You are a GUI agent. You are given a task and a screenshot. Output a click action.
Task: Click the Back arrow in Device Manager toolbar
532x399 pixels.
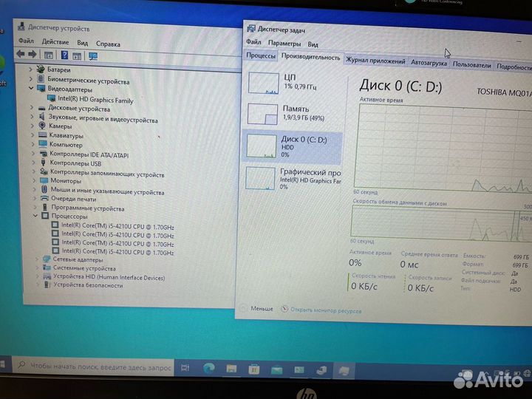pyautogui.click(x=21, y=54)
